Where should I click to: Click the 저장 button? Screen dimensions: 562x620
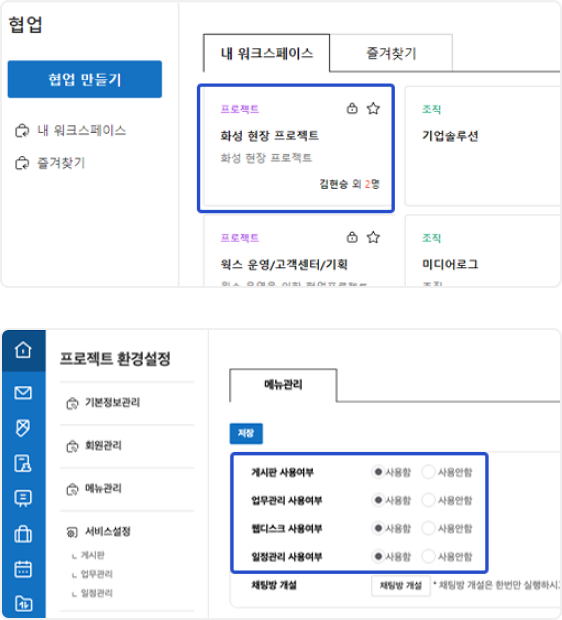coord(246,433)
